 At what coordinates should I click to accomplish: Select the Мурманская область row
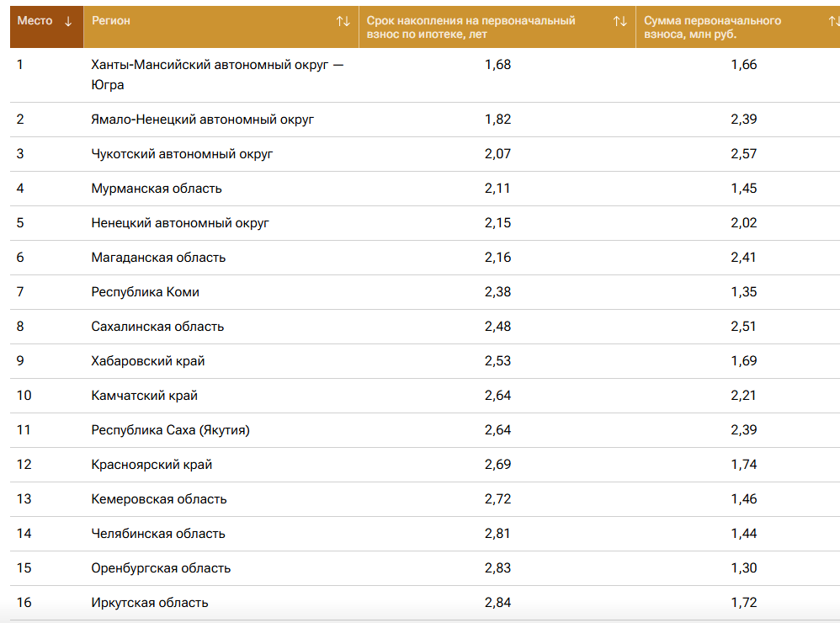(157, 189)
